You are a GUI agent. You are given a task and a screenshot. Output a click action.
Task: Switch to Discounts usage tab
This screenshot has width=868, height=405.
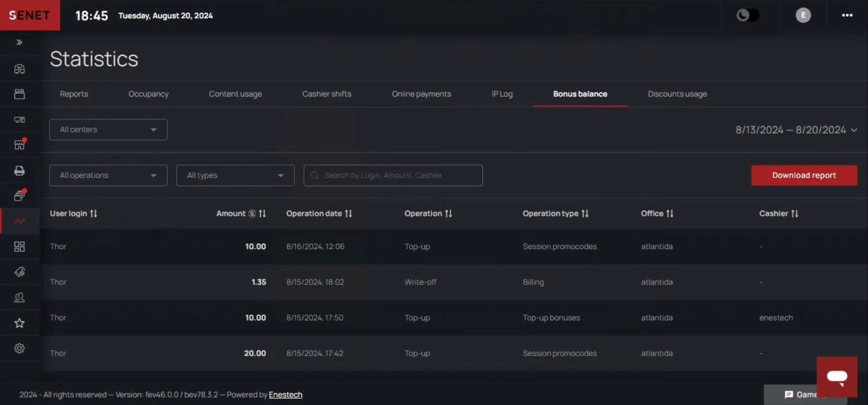pyautogui.click(x=677, y=94)
